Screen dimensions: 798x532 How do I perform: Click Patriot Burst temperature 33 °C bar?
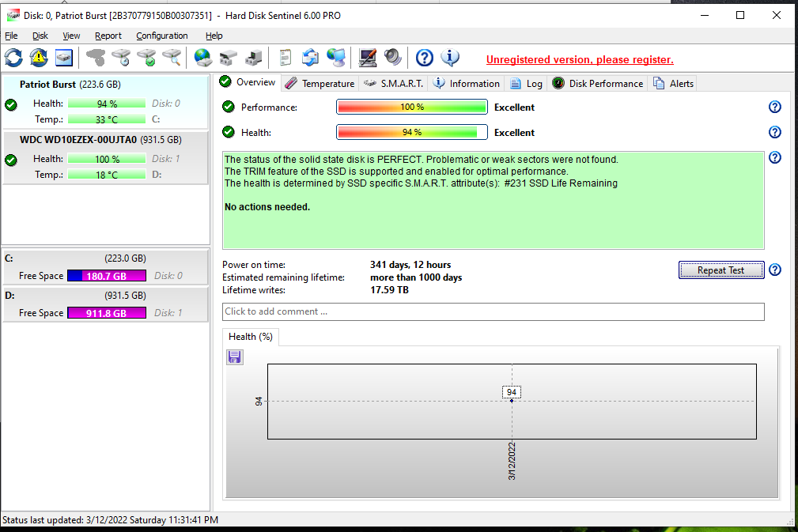click(x=107, y=119)
